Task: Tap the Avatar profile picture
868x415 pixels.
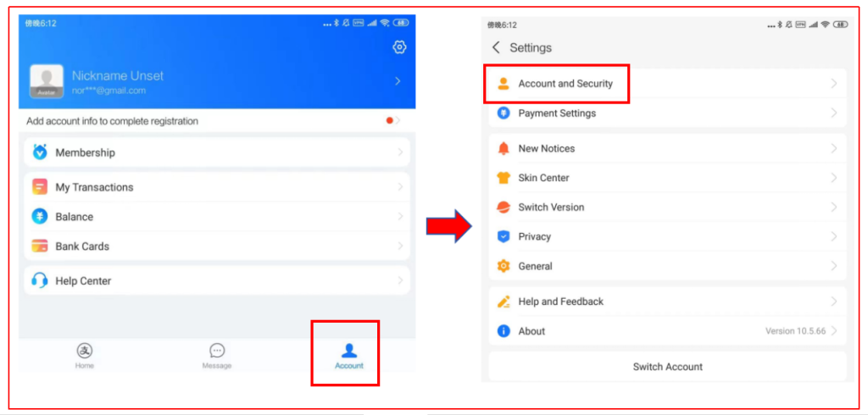Action: (x=47, y=81)
